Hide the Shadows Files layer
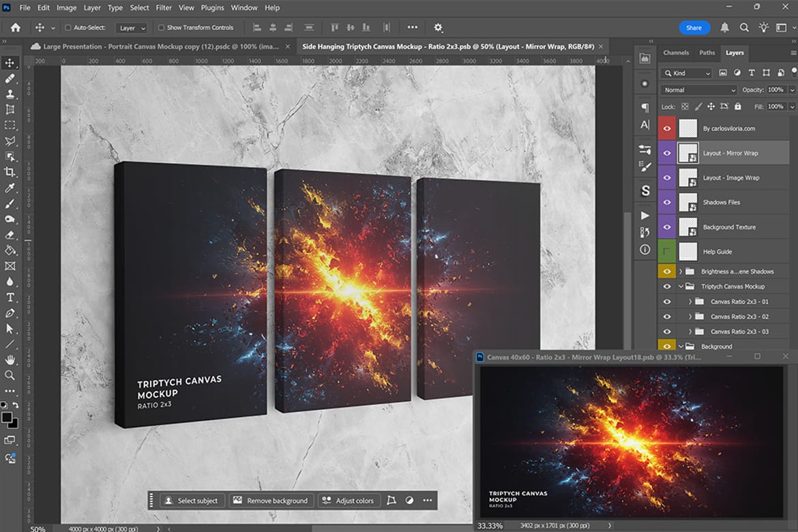Image resolution: width=798 pixels, height=532 pixels. click(666, 202)
